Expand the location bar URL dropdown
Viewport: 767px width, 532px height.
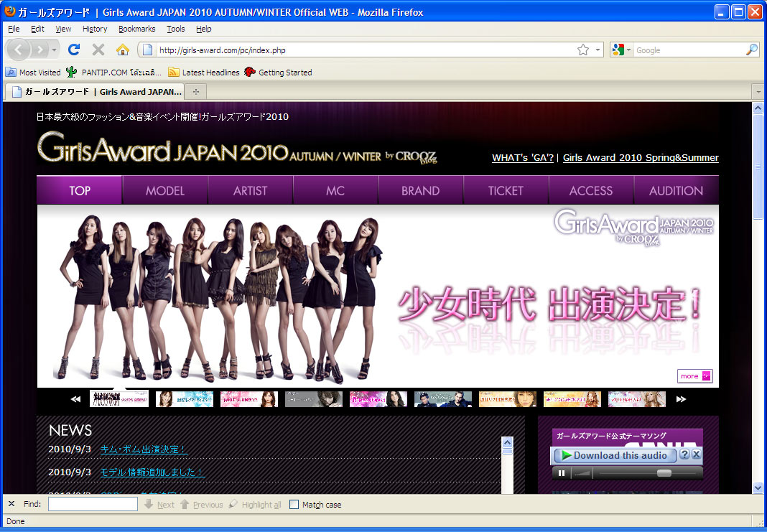pyautogui.click(x=598, y=50)
